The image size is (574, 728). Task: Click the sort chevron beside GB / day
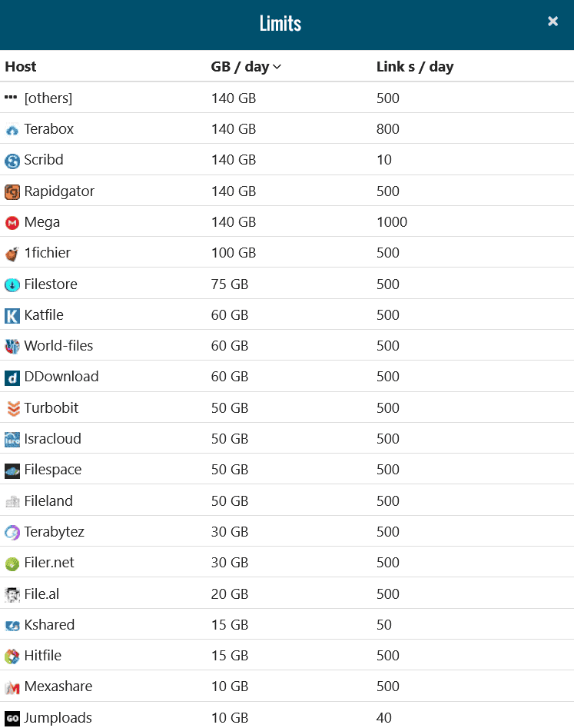pyautogui.click(x=277, y=67)
